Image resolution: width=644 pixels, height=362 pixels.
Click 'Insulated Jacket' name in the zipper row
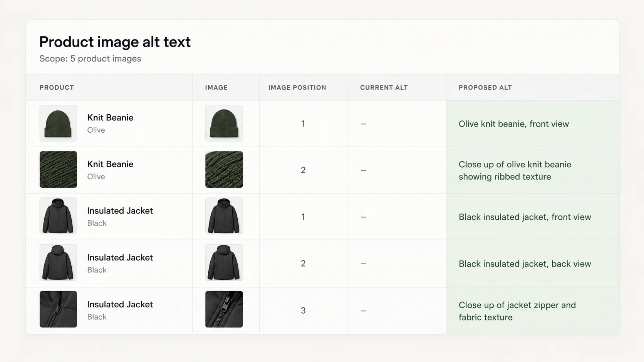[x=120, y=304]
